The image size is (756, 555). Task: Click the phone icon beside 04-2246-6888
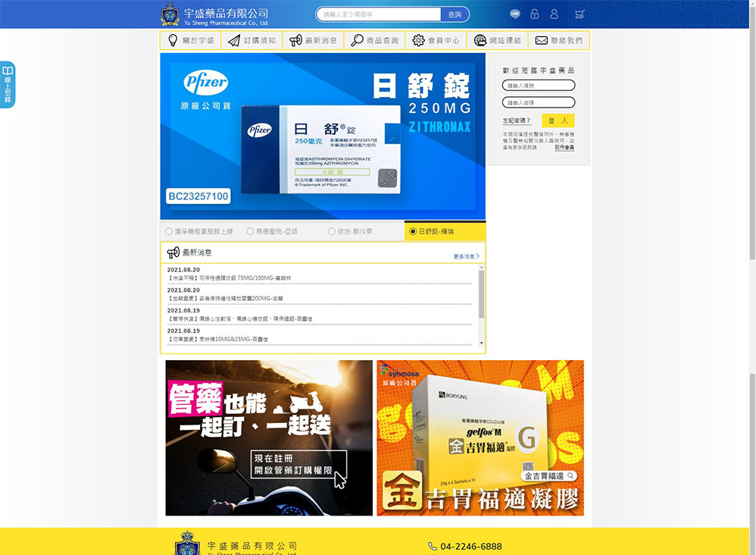[433, 547]
